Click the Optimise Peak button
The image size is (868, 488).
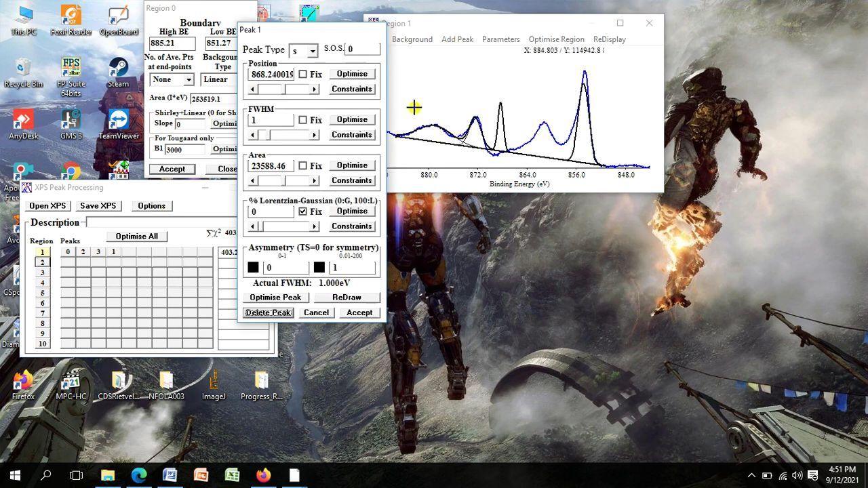click(275, 297)
